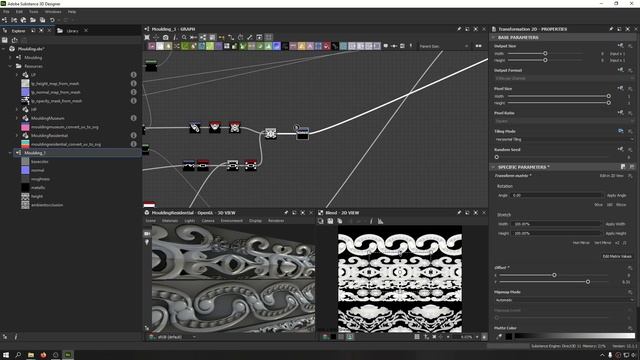Click the save all icon in main toolbar
This screenshot has width=640, height=360.
pos(42,20)
